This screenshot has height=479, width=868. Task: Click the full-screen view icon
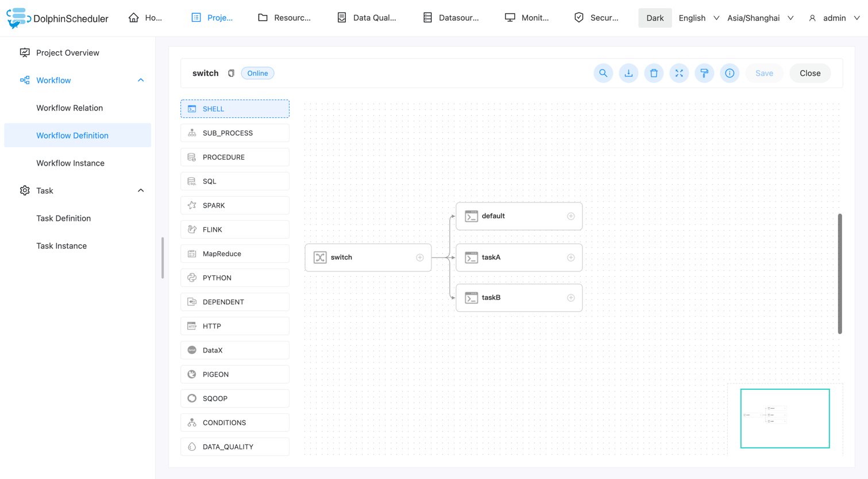pos(679,73)
